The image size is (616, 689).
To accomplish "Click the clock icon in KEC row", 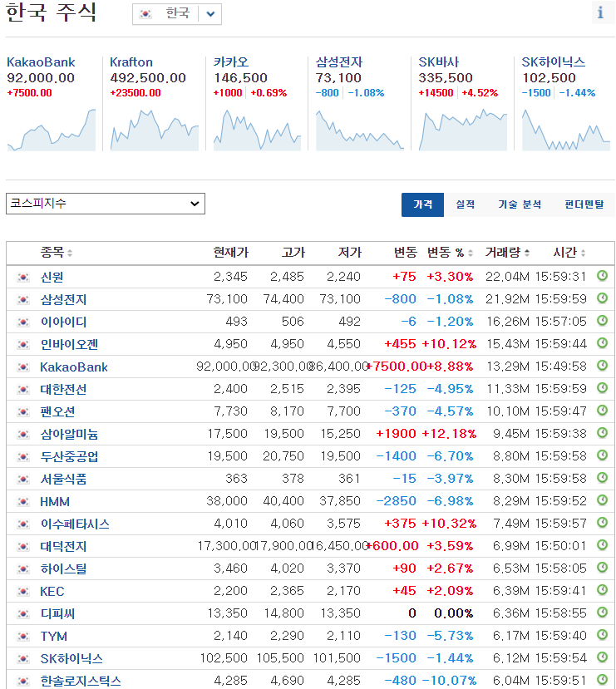I will point(602,590).
